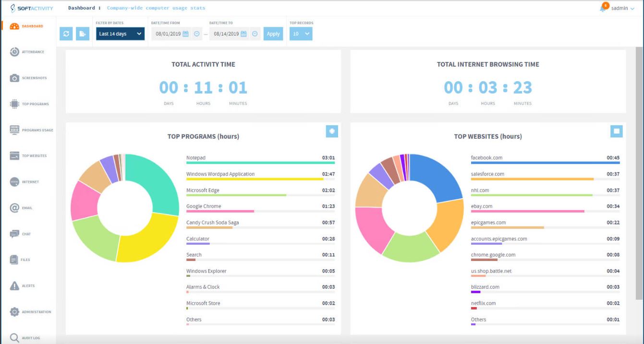Click the Windows Wordpad Application yellow bar
This screenshot has height=344, width=644.
click(x=255, y=179)
